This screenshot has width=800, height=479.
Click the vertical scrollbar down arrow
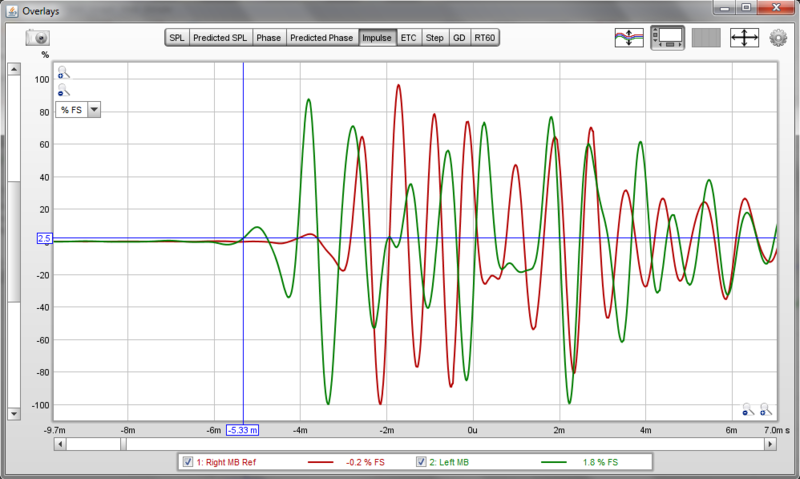(14, 414)
